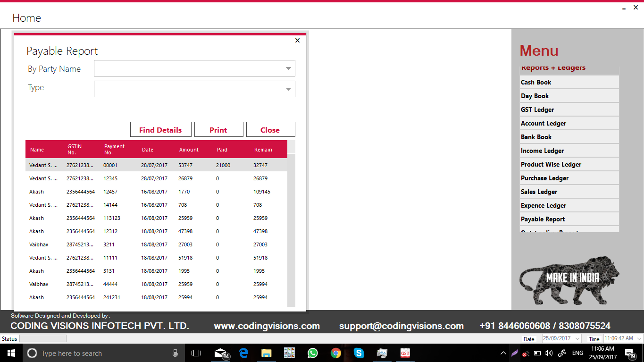Open GST Ledger from the menu
Screen dimensions: 644x362
[x=569, y=109]
